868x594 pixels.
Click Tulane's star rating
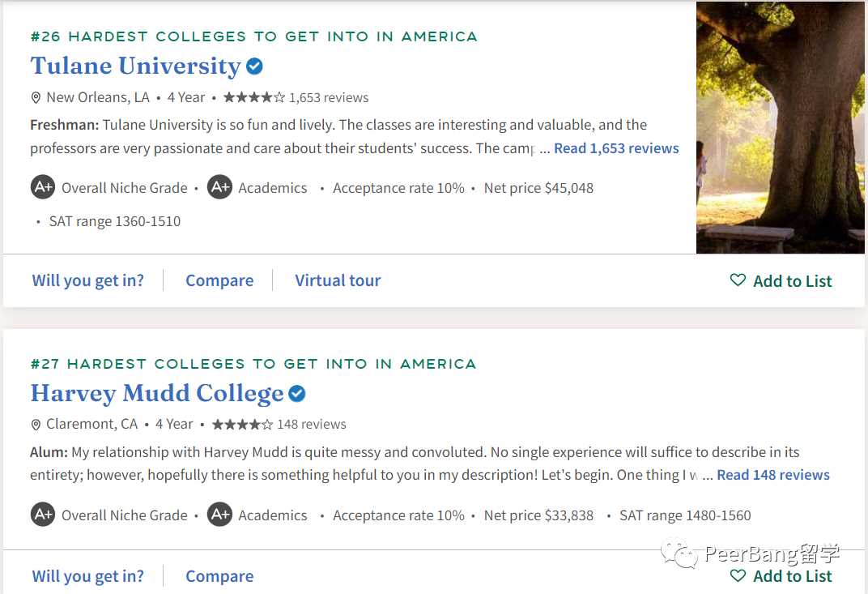tap(253, 98)
